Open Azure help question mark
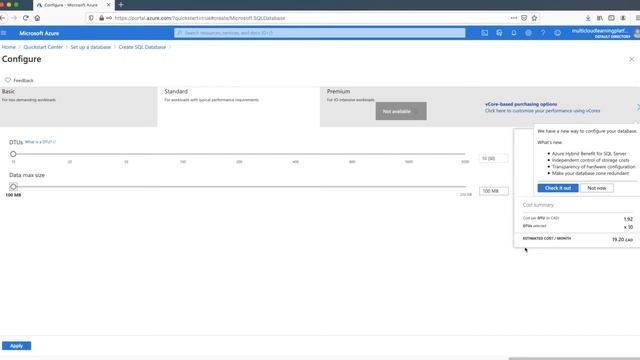The width and height of the screenshot is (640, 360). [x=543, y=33]
